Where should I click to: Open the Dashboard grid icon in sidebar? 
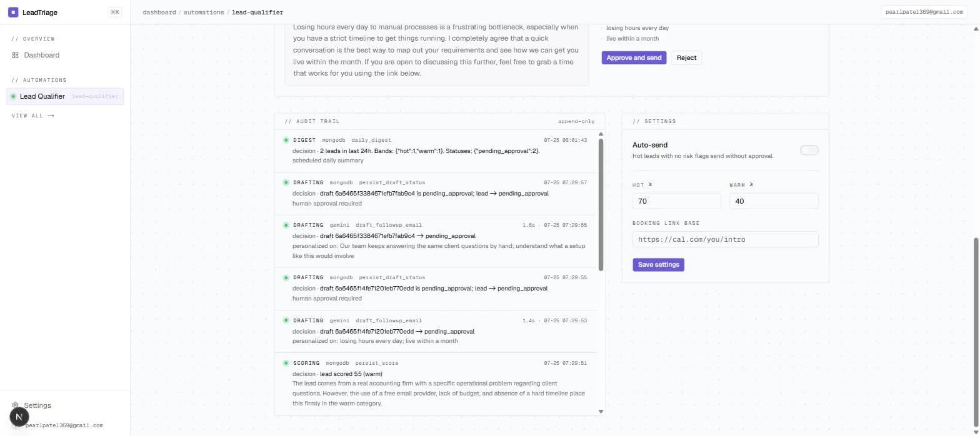pos(15,55)
